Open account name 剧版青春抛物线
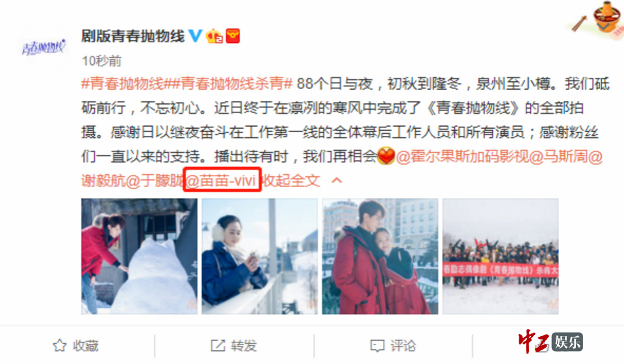624x364 pixels. pyautogui.click(x=133, y=36)
